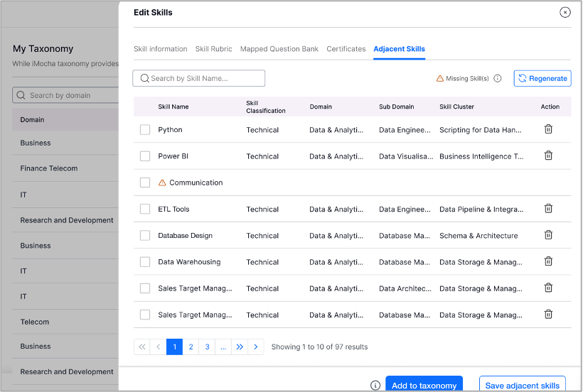Remove ETL Tools using trash icon
This screenshot has width=583, height=392.
coord(548,209)
